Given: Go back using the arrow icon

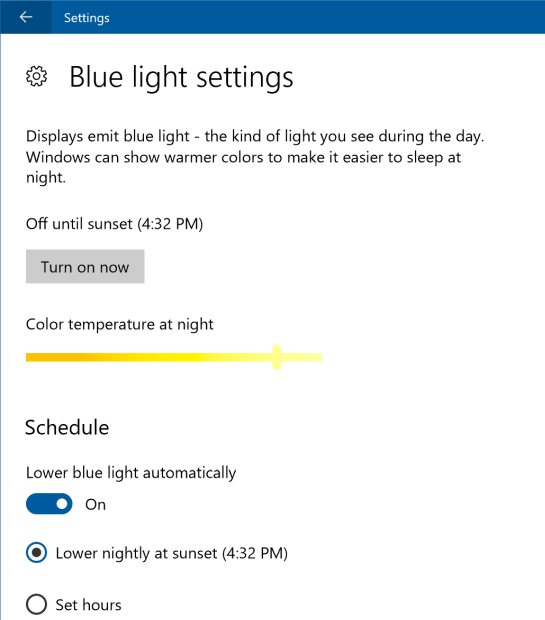Looking at the screenshot, I should [x=26, y=17].
